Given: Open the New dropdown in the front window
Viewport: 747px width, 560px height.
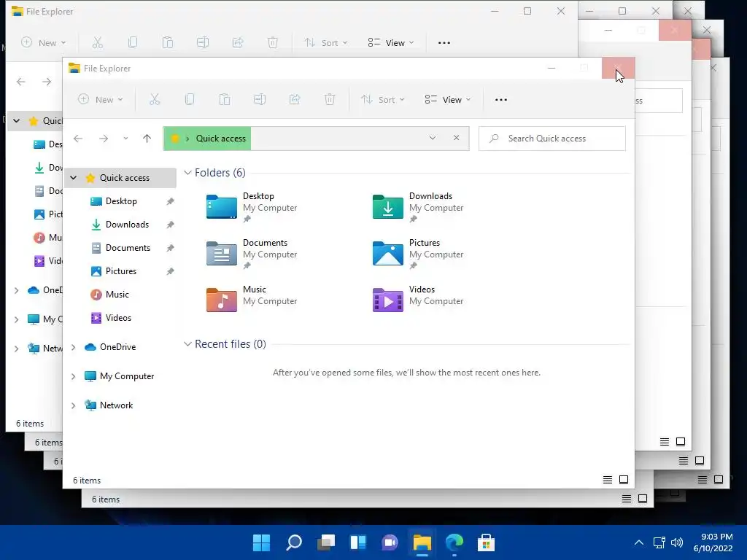Looking at the screenshot, I should (101, 99).
